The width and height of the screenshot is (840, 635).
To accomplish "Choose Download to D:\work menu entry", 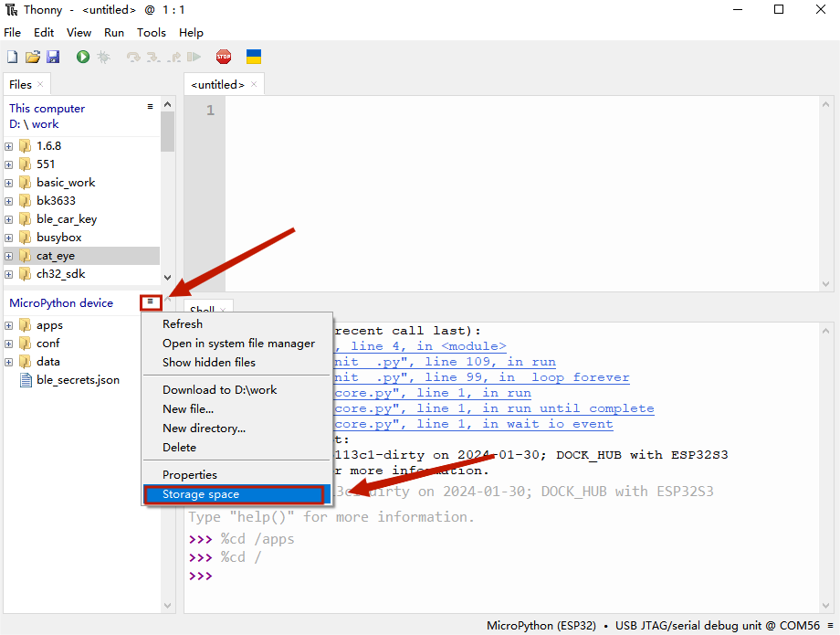I will tap(219, 390).
